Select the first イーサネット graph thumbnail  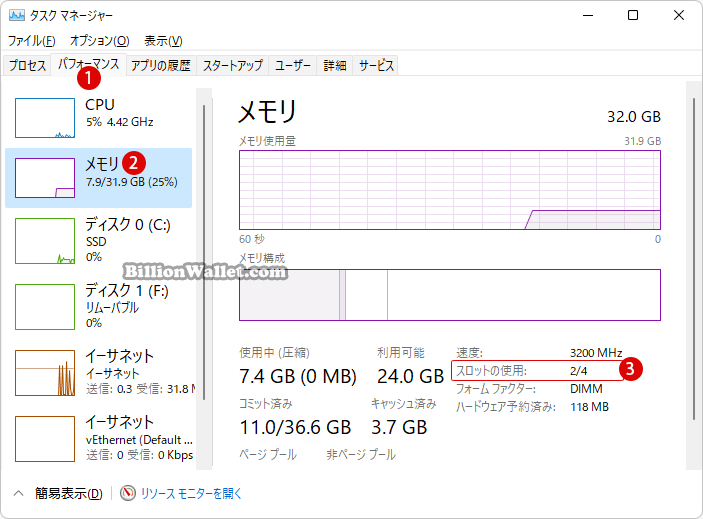pos(45,373)
